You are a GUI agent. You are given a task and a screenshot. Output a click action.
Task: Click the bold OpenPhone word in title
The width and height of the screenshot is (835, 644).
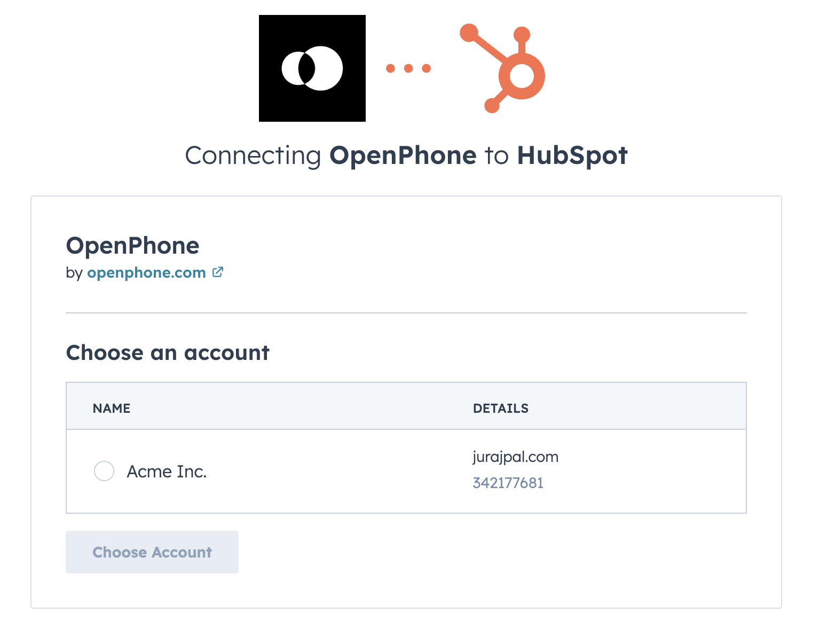click(x=403, y=156)
